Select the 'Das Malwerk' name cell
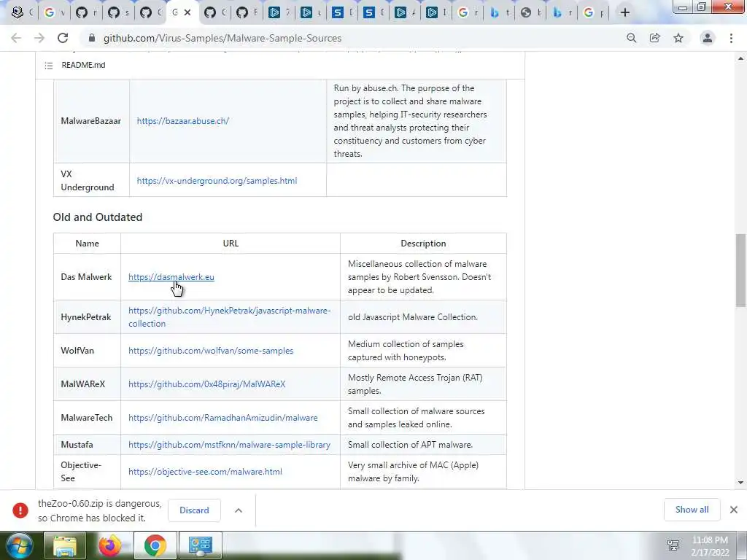This screenshot has height=560, width=747. [87, 276]
